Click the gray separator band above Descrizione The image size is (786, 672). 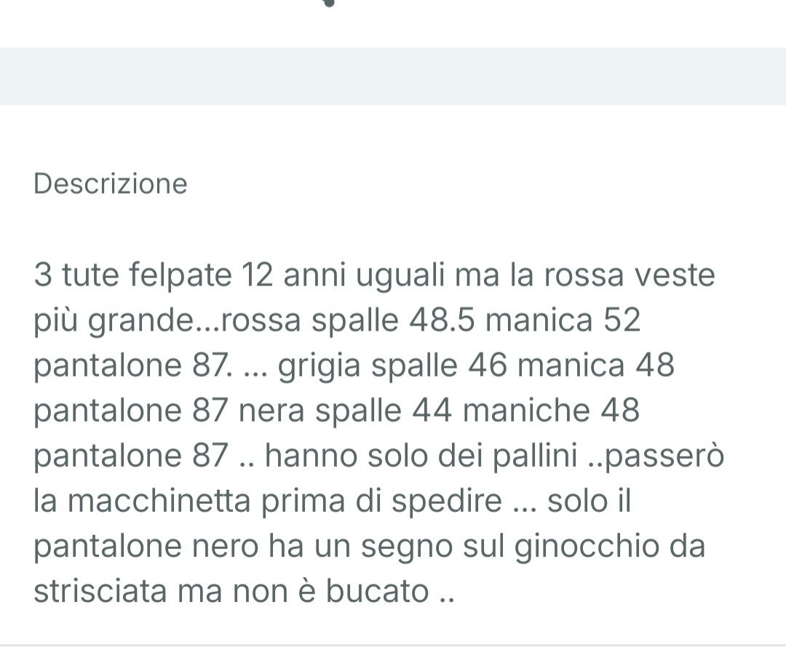click(393, 76)
